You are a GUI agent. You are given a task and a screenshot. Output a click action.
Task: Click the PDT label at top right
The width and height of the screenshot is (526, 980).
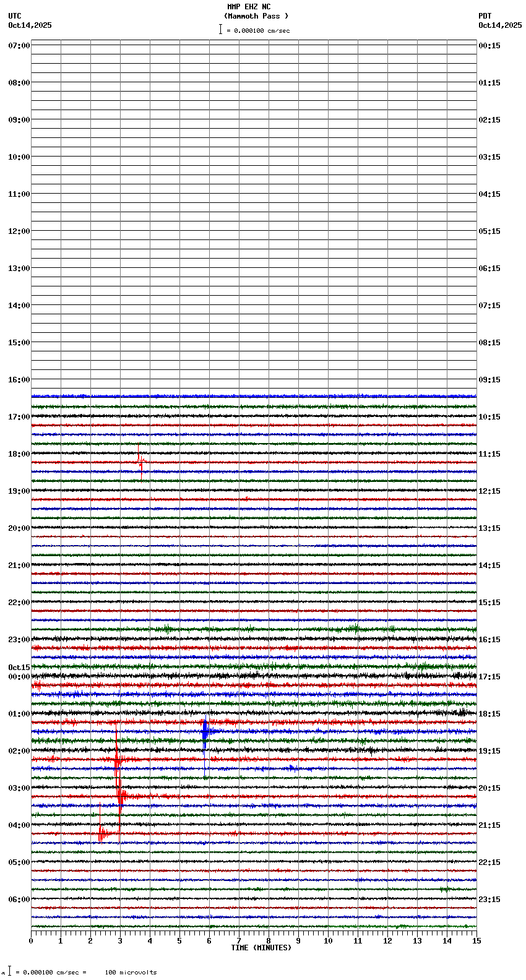(485, 16)
